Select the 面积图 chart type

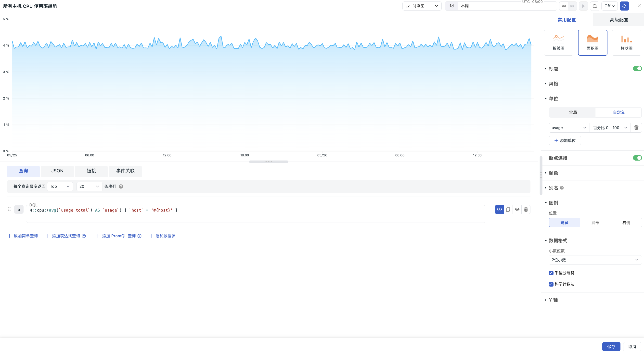[x=592, y=42]
